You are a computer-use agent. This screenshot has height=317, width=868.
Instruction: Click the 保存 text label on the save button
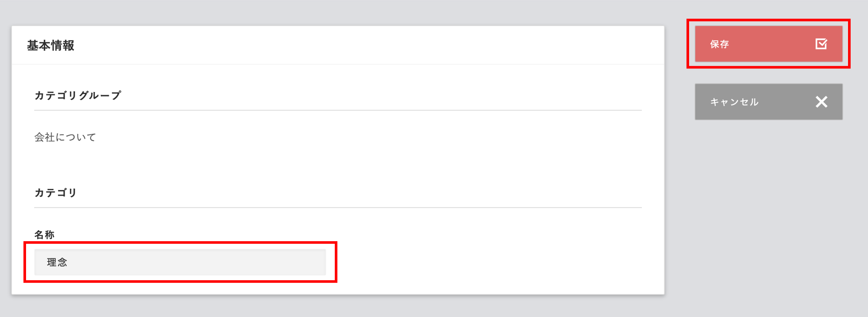click(x=719, y=44)
